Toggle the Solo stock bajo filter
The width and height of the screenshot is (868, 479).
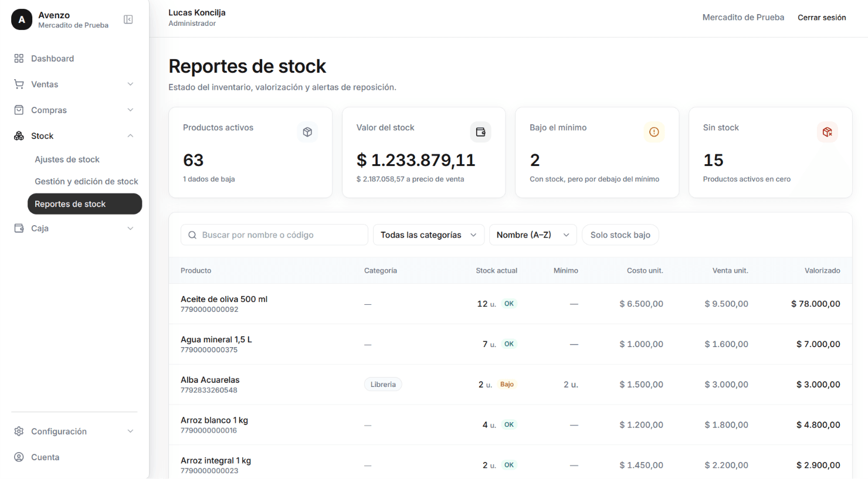click(x=621, y=235)
